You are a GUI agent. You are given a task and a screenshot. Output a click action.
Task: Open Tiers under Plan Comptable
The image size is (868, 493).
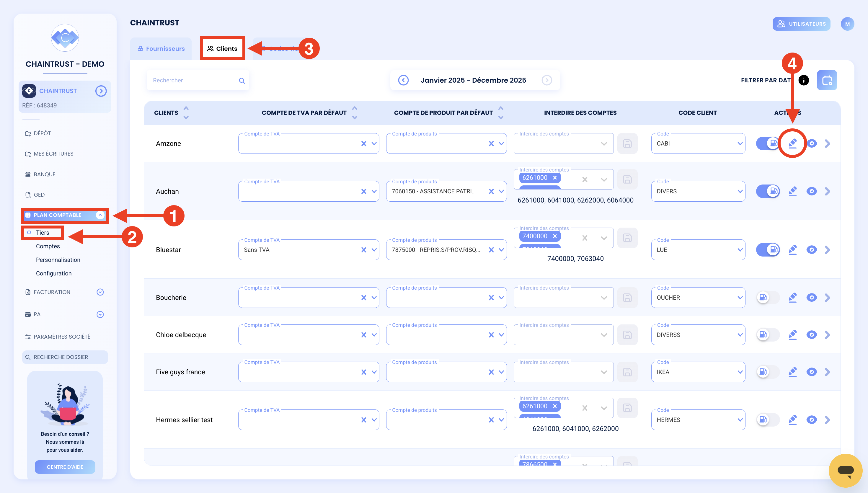pos(42,233)
